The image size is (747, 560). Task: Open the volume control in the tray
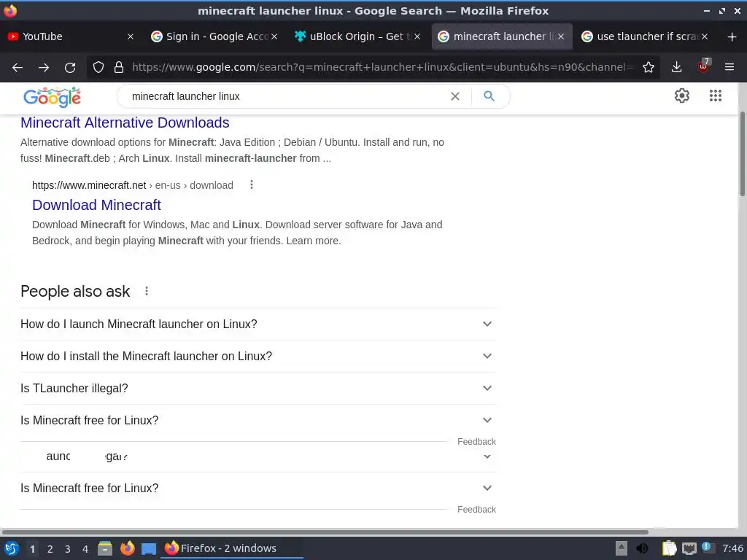(642, 548)
